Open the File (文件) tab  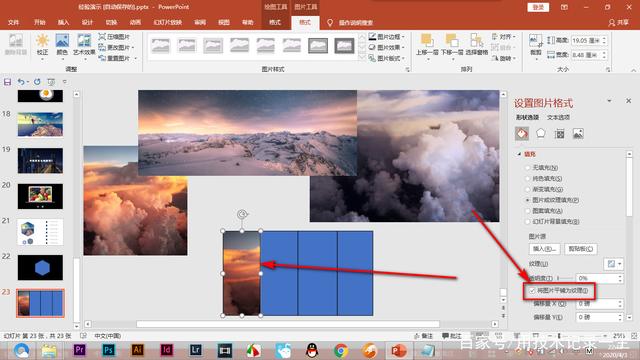[13, 22]
